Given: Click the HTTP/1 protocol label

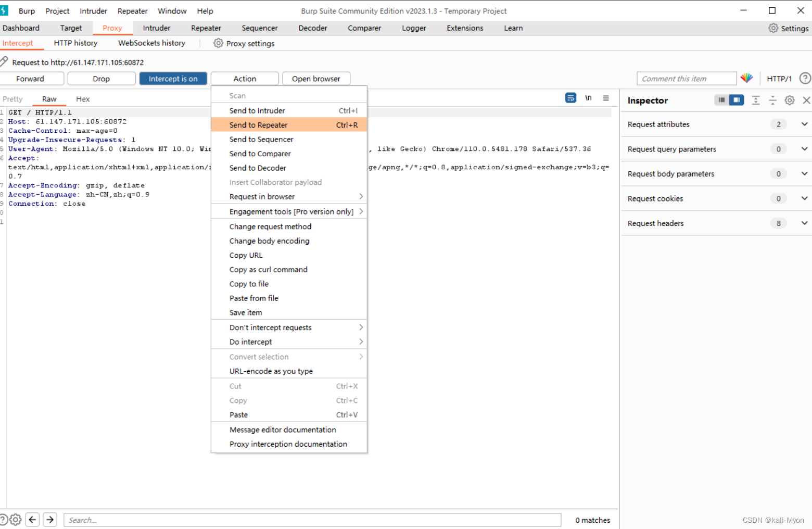Looking at the screenshot, I should (x=779, y=79).
